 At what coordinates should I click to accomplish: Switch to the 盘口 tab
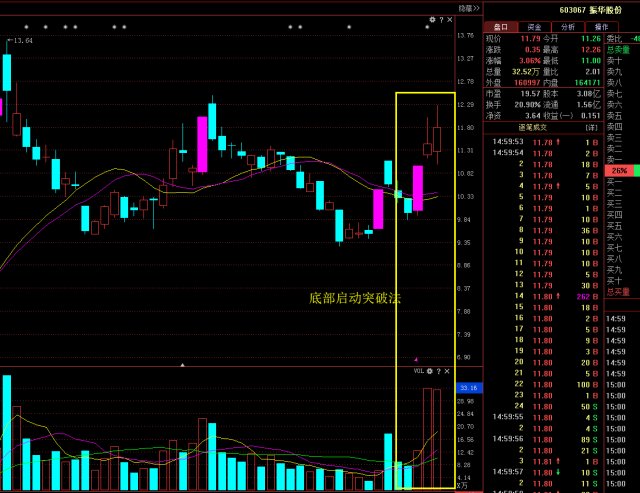click(x=500, y=27)
